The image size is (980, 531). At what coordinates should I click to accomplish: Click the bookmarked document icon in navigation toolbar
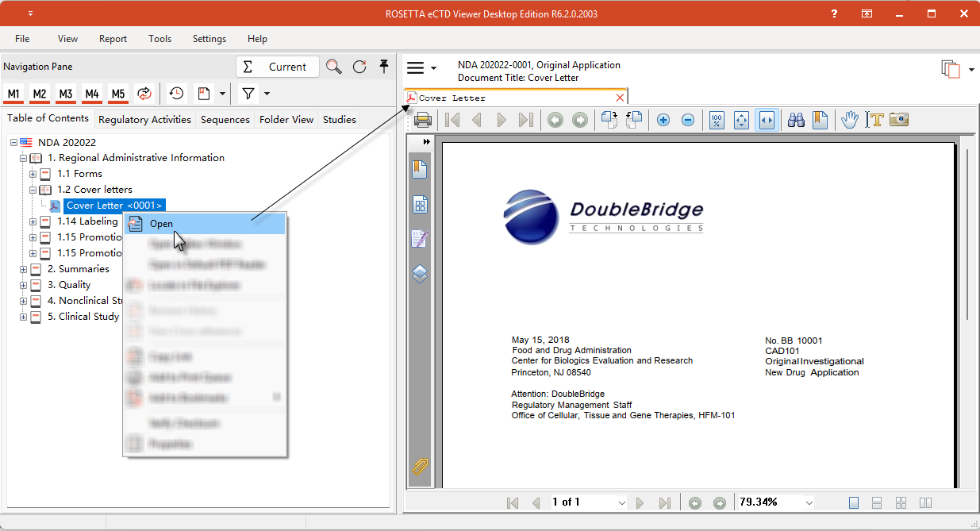[204, 94]
